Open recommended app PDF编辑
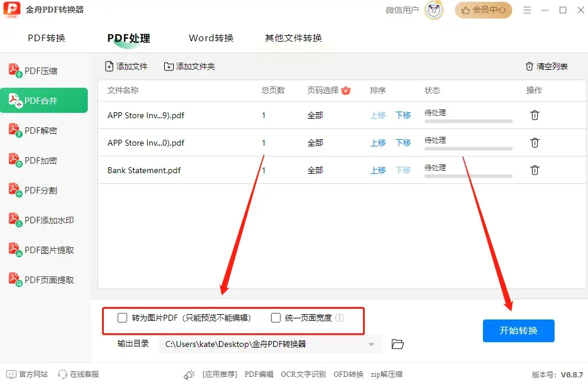 click(258, 374)
